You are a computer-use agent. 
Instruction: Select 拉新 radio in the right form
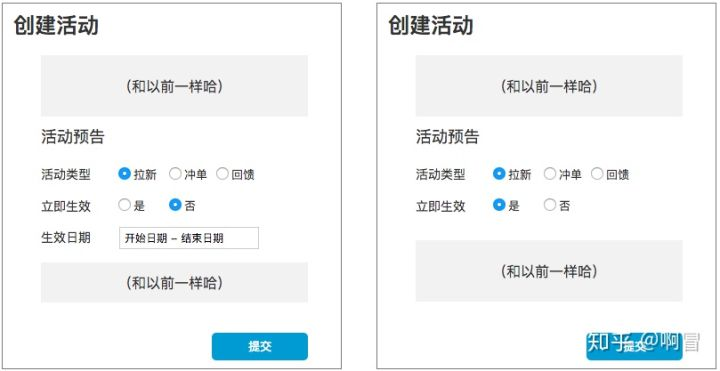pos(499,174)
